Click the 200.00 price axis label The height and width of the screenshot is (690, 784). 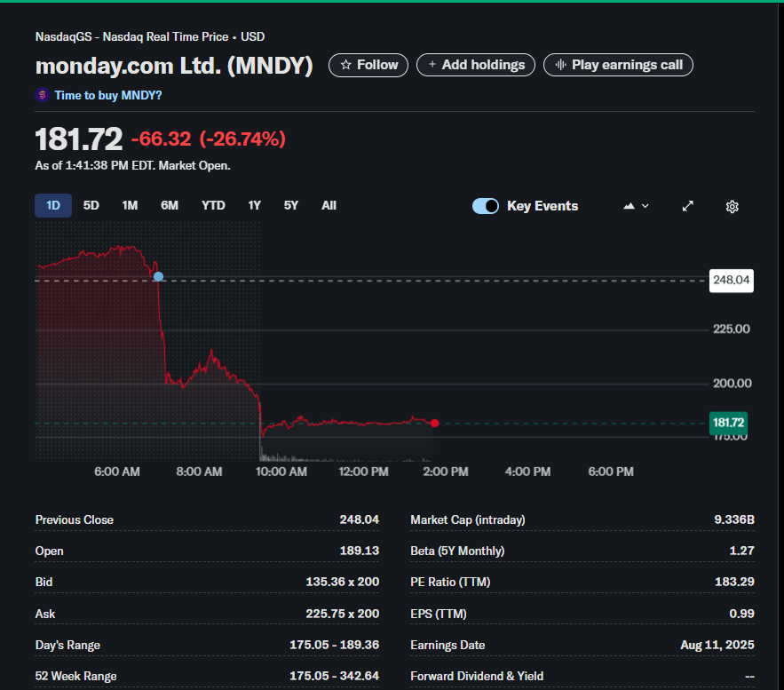[x=732, y=384]
